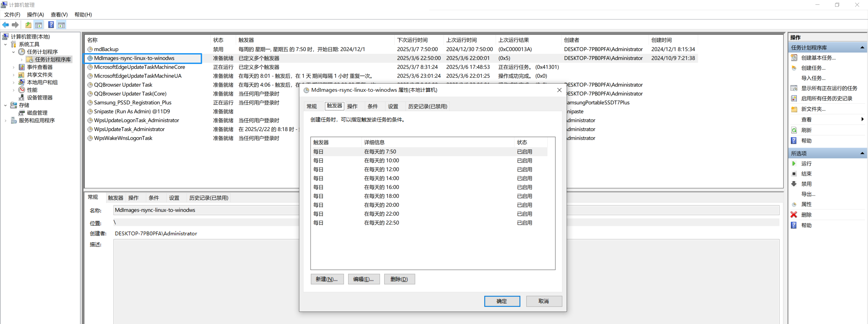The width and height of the screenshot is (868, 324).
Task: Expand the 本地用户和组 tree node
Action: (x=14, y=82)
